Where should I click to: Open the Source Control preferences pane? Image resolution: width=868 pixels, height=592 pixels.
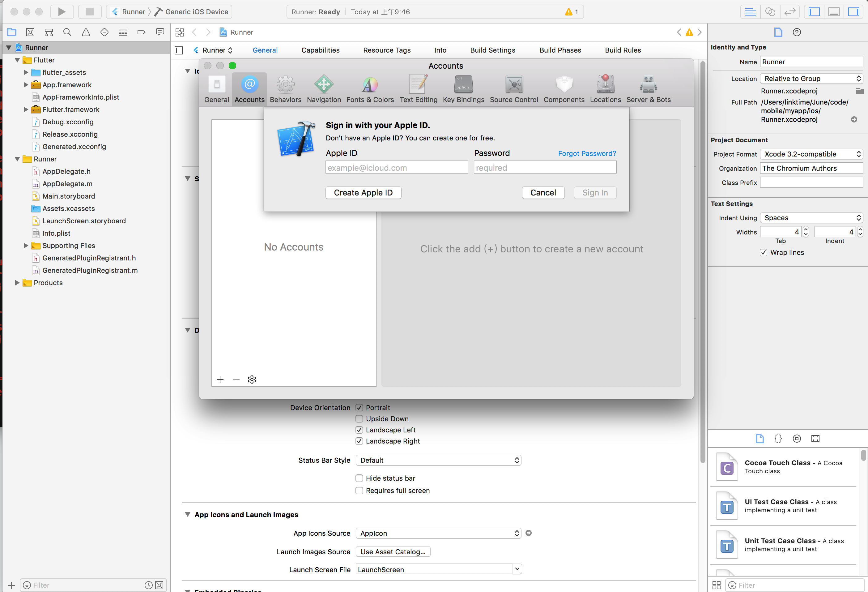(514, 89)
